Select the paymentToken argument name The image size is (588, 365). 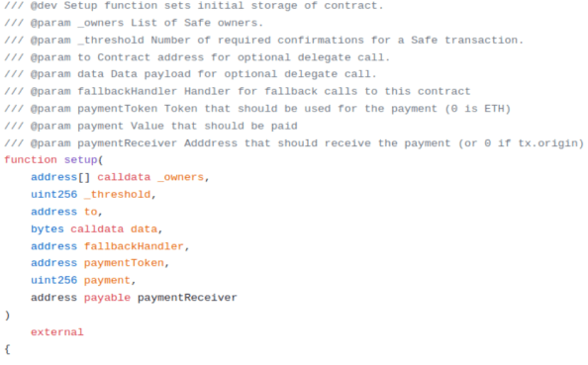coord(124,263)
